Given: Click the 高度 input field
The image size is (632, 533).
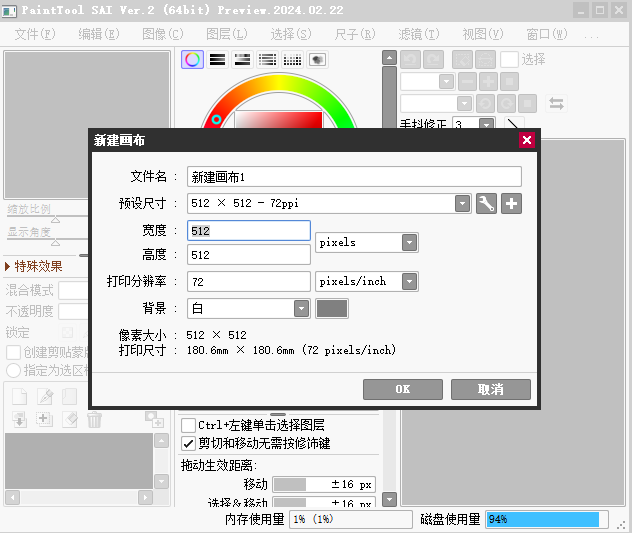Looking at the screenshot, I should point(249,255).
